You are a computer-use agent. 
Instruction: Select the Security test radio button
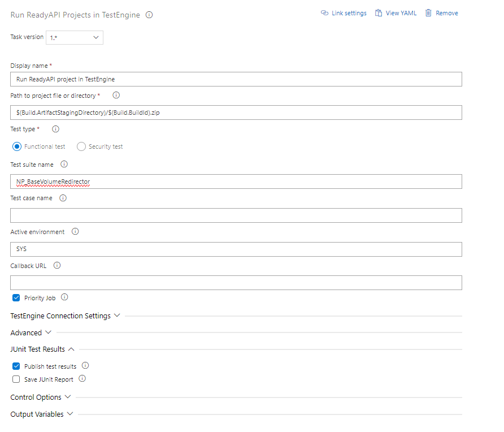coord(81,146)
